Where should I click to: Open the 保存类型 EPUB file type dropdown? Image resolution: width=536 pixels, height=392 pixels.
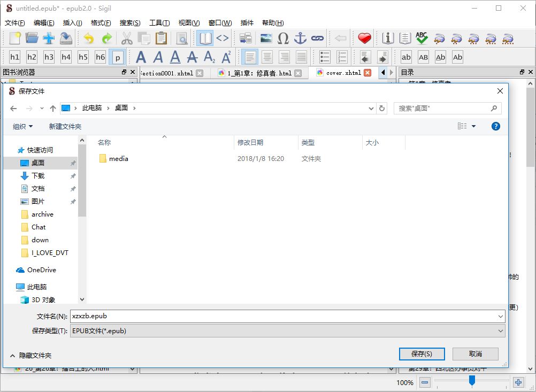pyautogui.click(x=287, y=331)
